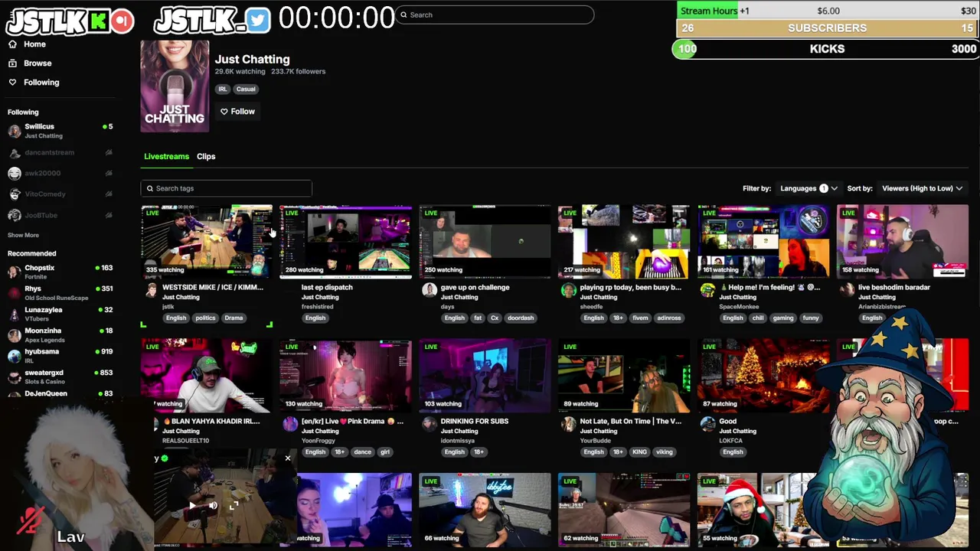This screenshot has width=980, height=551.
Task: Follow the Just Chatting category
Action: [x=237, y=112]
